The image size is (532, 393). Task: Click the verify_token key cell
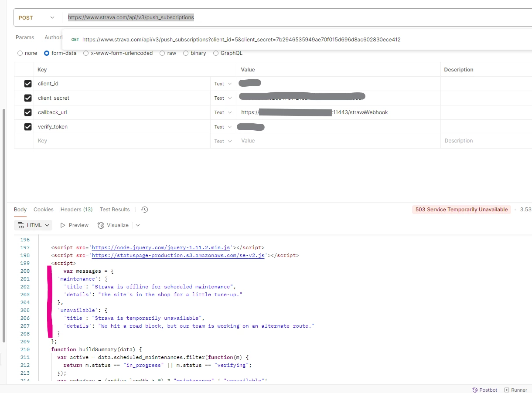[122, 127]
